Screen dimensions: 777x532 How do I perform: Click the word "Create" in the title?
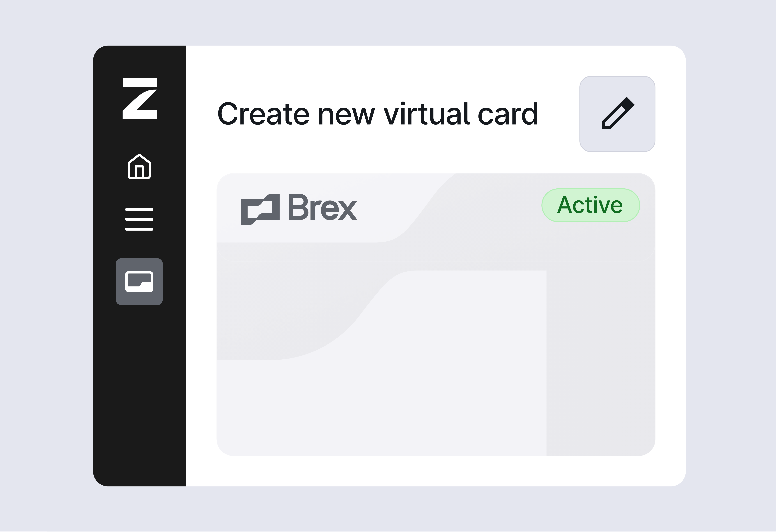pos(263,114)
